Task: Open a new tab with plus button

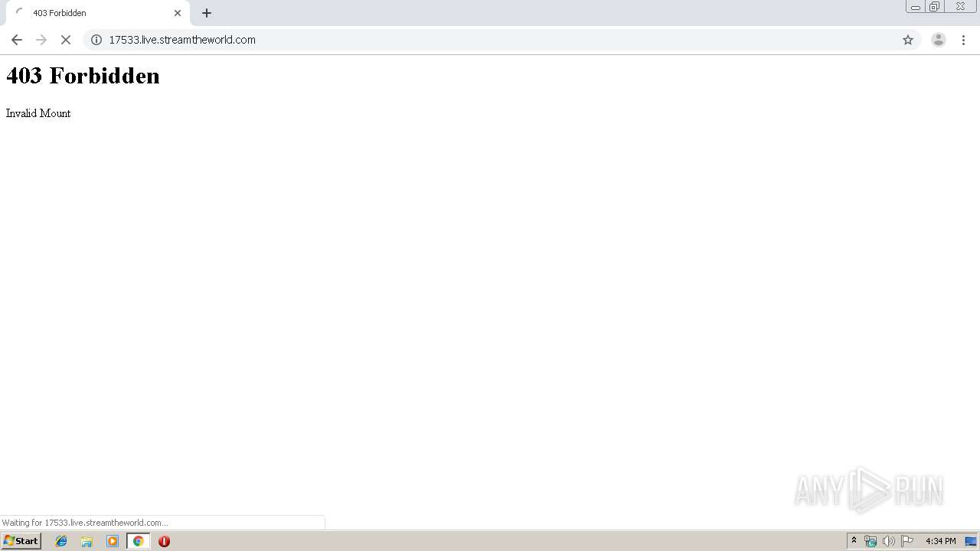Action: tap(207, 13)
